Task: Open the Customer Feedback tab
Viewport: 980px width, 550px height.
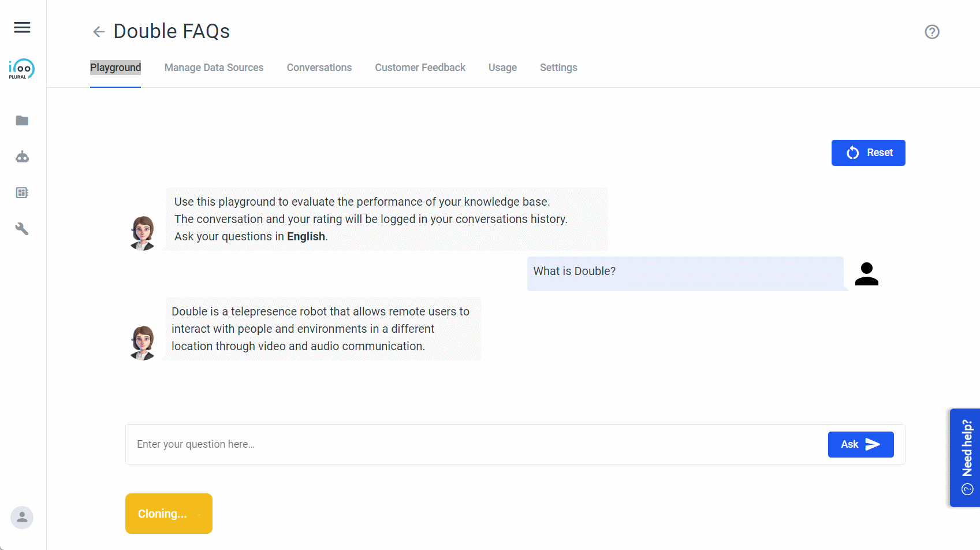Action: 420,68
